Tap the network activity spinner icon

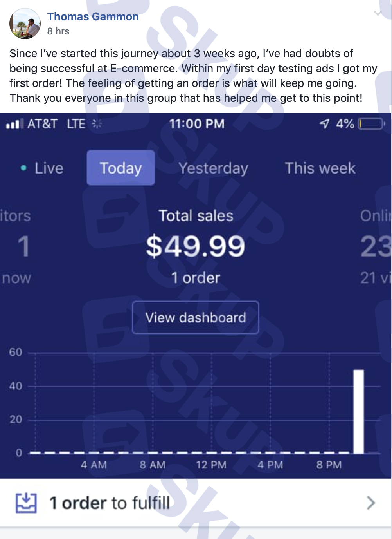click(x=97, y=124)
